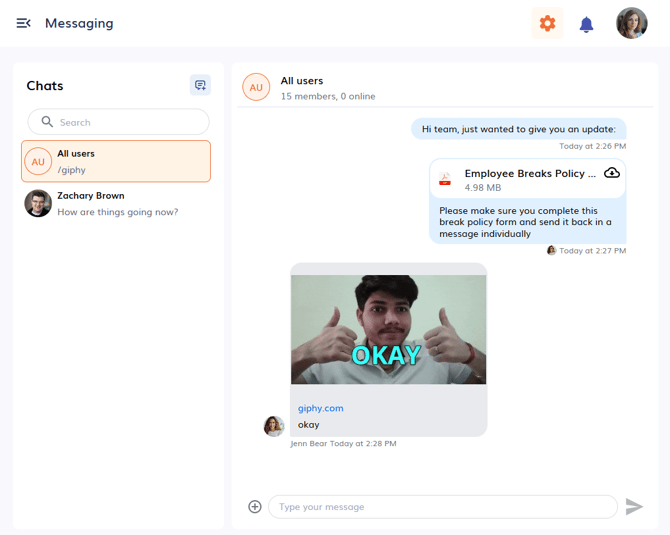Download Employee Breaks Policy file
Viewport: 670px width, 535px height.
612,173
